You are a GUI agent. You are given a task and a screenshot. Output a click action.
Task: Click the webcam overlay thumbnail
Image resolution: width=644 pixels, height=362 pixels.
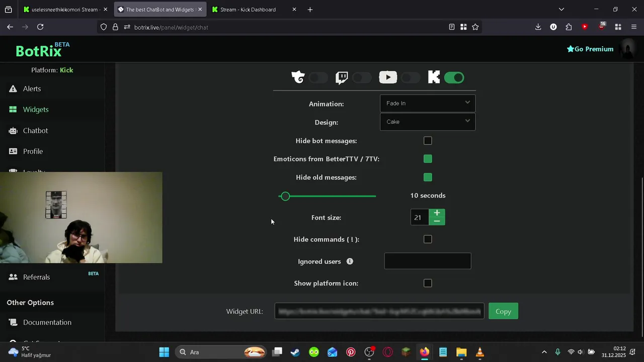[x=81, y=217]
